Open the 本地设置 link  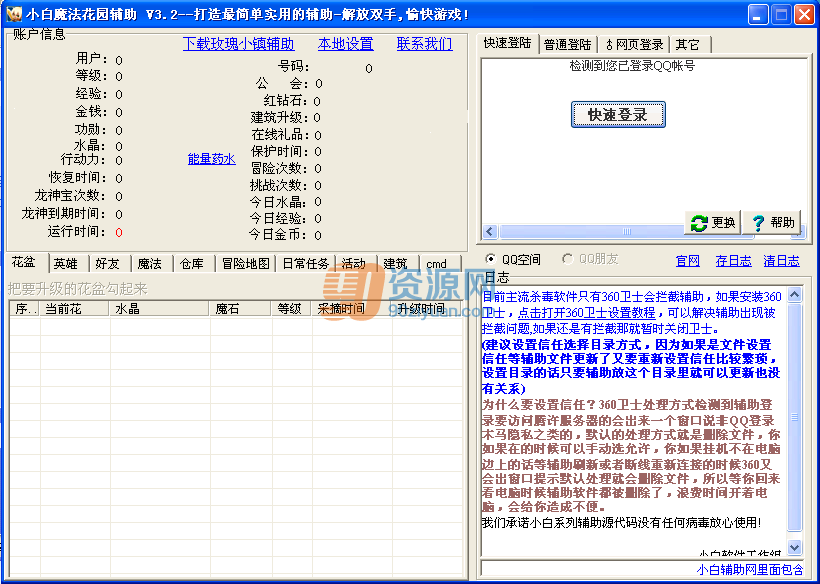pyautogui.click(x=346, y=44)
